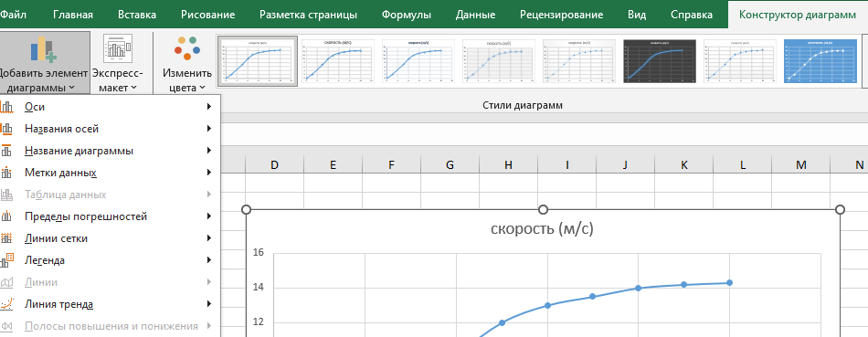The width and height of the screenshot is (868, 337).
Task: Apply the second chart style thumbnail
Action: coord(338,61)
